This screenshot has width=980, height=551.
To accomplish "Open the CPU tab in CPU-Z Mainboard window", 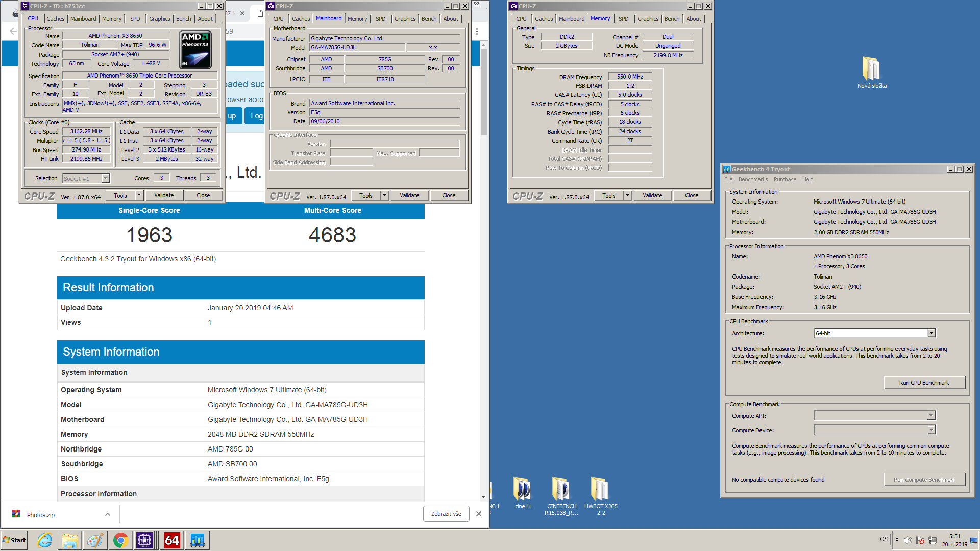I will [x=278, y=19].
